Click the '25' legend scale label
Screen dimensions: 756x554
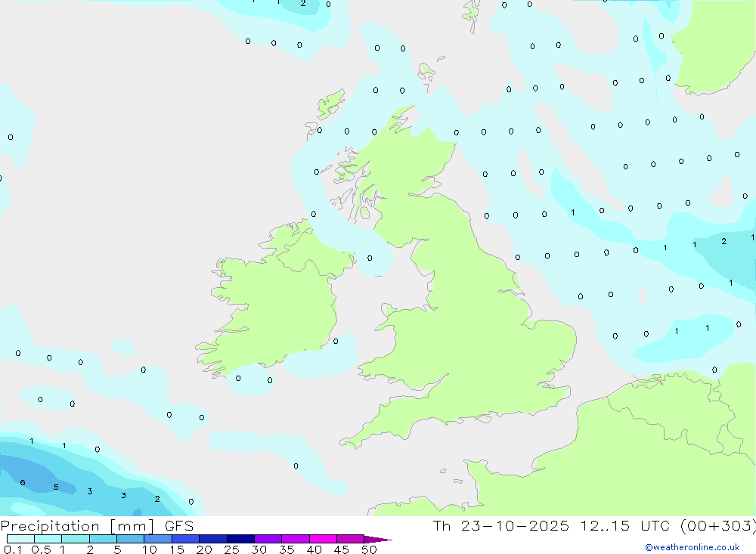pos(231,549)
